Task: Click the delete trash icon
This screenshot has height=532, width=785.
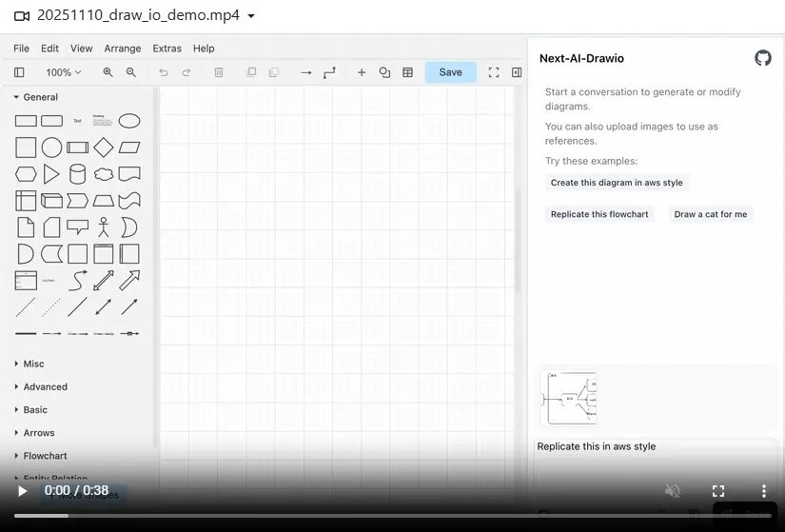Action: tap(219, 72)
